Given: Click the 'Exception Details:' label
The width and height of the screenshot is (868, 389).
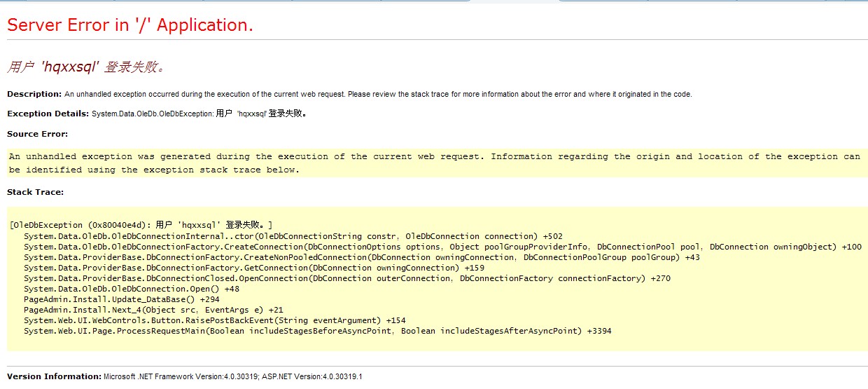Looking at the screenshot, I should coord(48,114).
